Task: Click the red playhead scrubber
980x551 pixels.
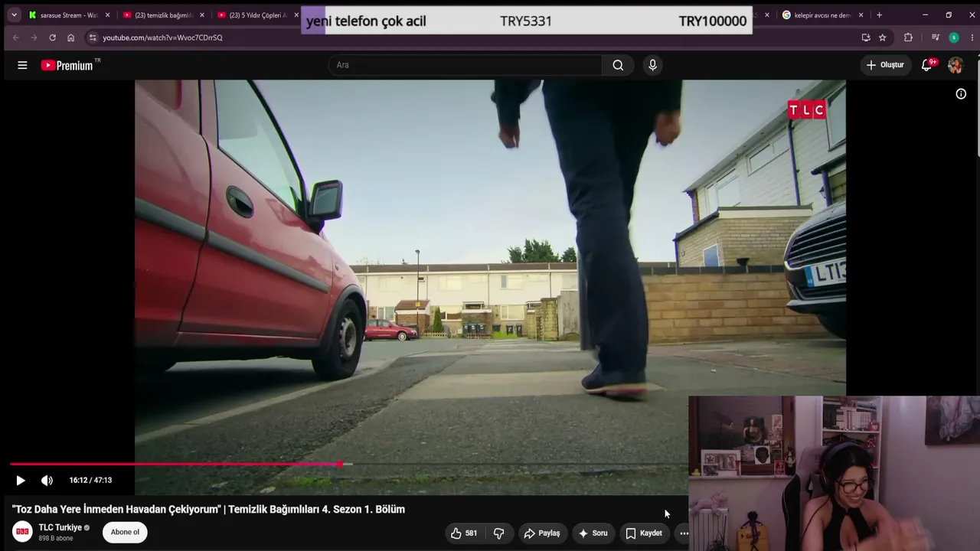Action: pyautogui.click(x=340, y=465)
